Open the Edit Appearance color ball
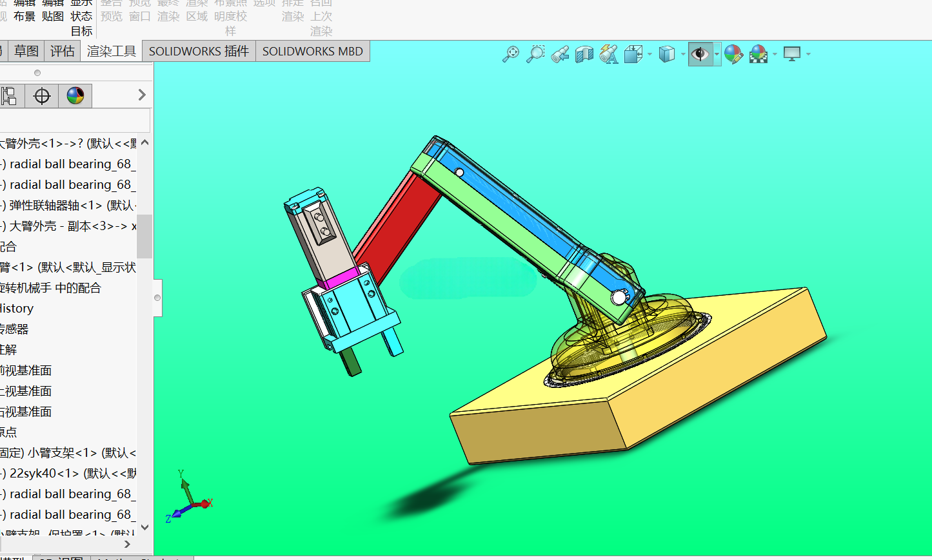 click(x=733, y=54)
